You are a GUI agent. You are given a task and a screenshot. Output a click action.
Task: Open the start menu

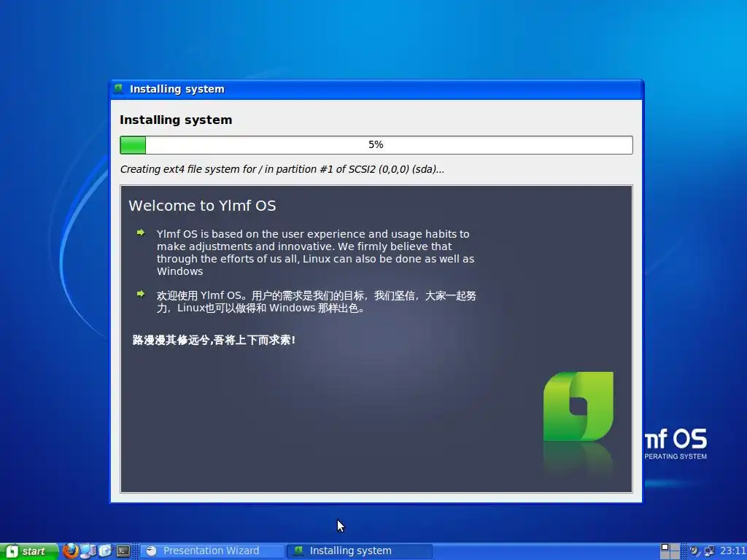[x=29, y=551]
